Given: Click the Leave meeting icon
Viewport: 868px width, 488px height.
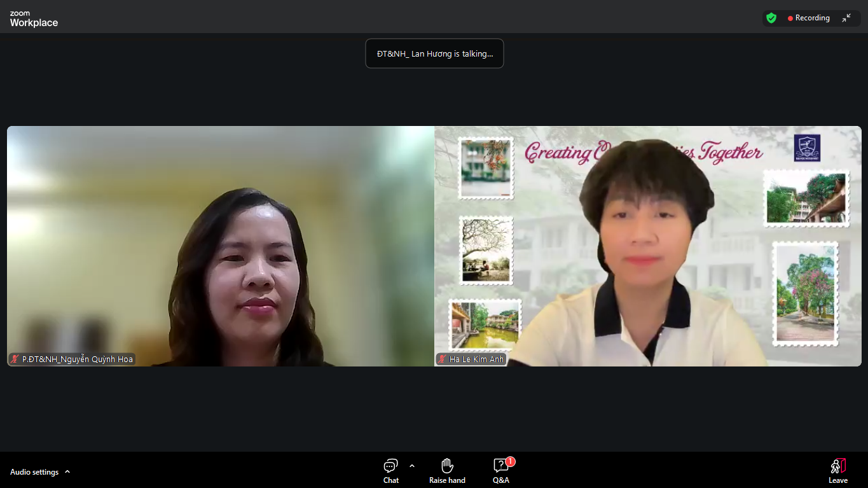Looking at the screenshot, I should point(838,466).
